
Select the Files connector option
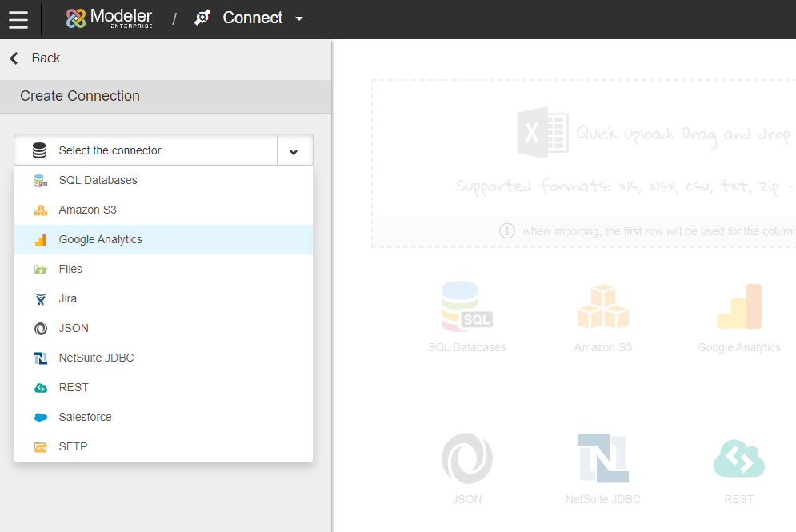[x=70, y=269]
